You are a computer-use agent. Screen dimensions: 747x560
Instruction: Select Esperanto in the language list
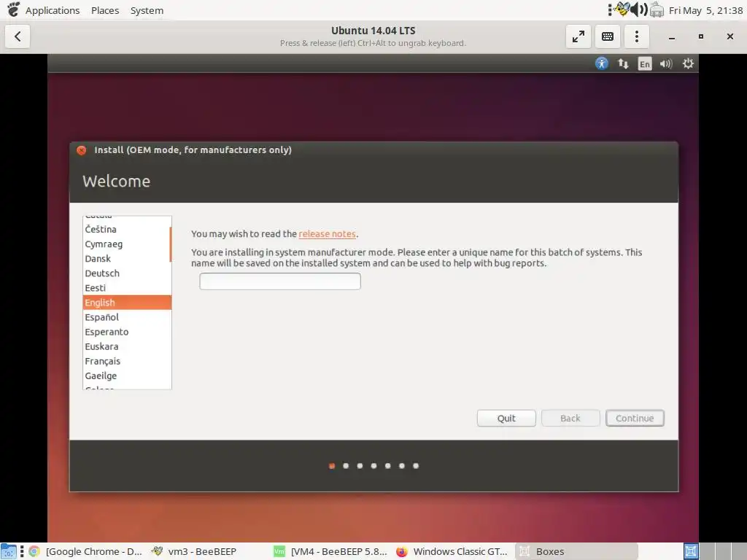coord(126,332)
